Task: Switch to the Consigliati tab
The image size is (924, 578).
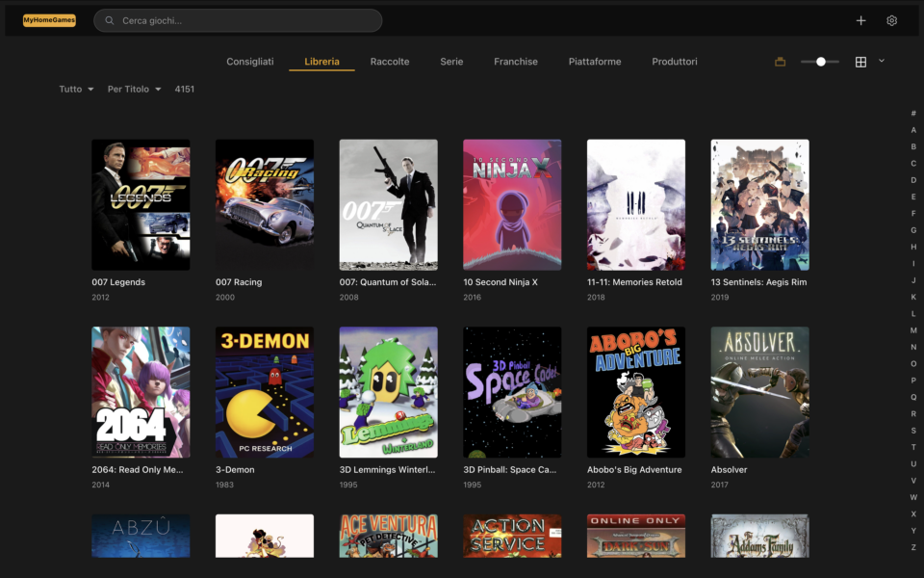Action: click(x=250, y=62)
